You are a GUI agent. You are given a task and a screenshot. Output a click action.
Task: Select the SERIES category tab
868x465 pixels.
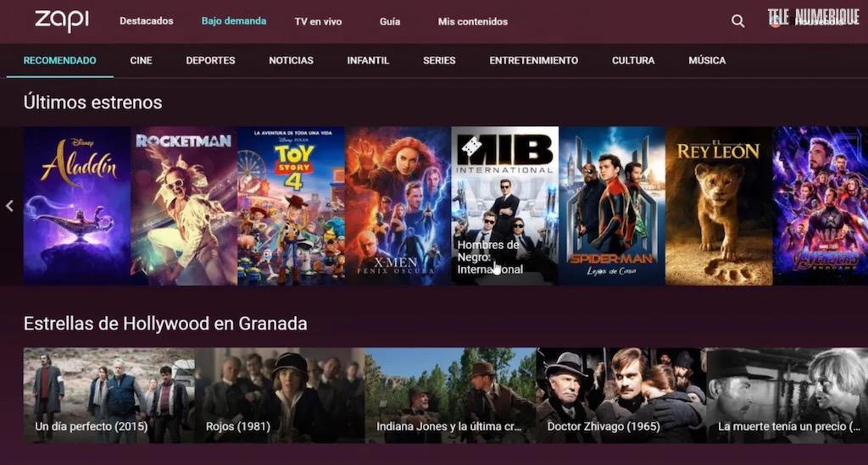coord(439,60)
